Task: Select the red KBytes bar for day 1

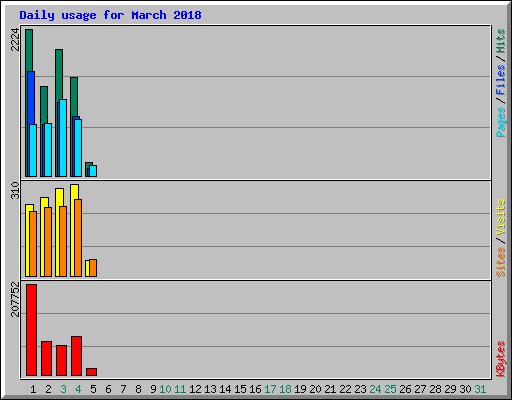Action: [31, 330]
